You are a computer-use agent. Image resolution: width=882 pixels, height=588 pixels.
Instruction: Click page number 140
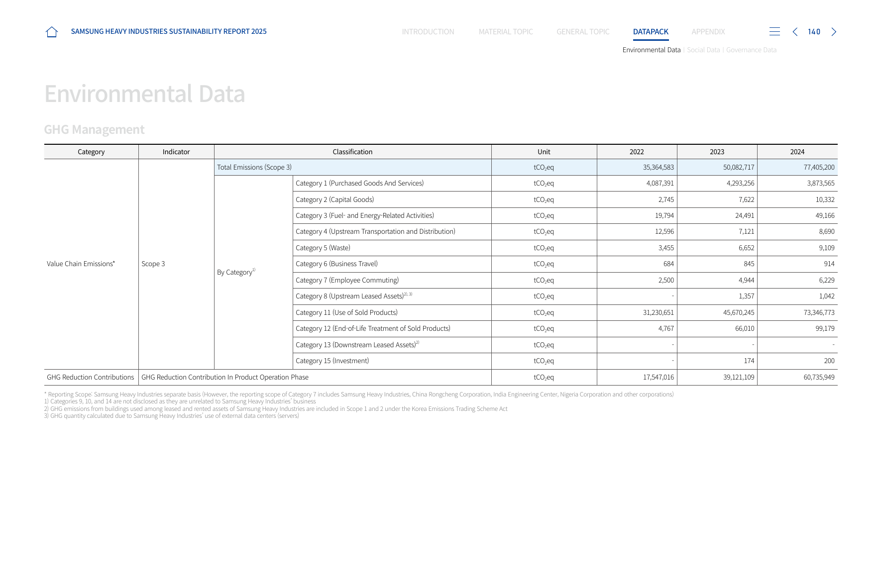[814, 32]
